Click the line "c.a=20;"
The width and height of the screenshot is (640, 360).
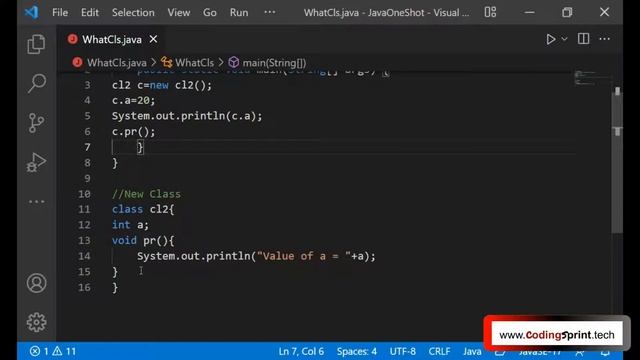click(133, 100)
